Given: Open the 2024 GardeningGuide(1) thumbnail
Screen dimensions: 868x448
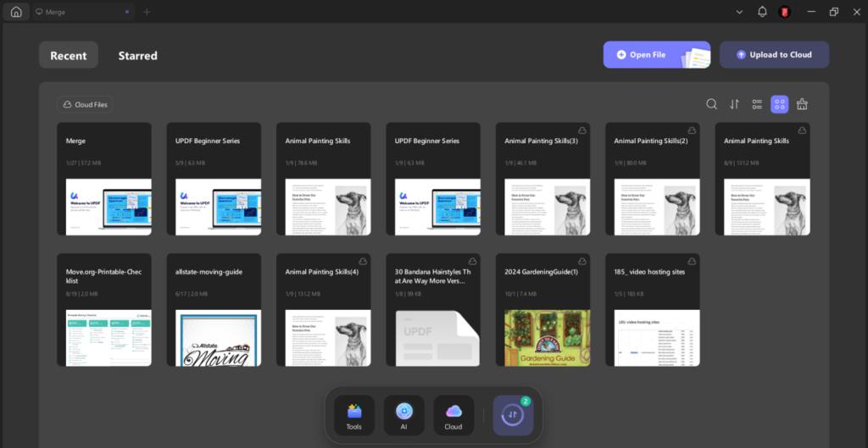Looking at the screenshot, I should click(x=543, y=337).
